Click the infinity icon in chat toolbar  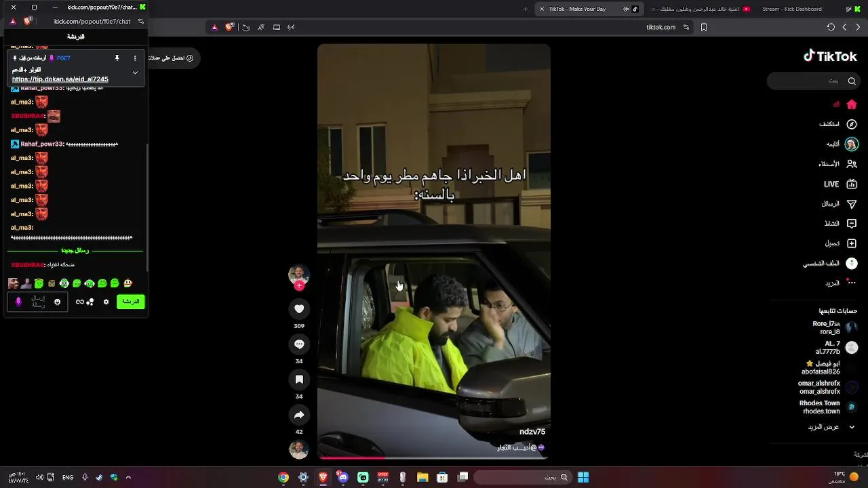point(80,302)
